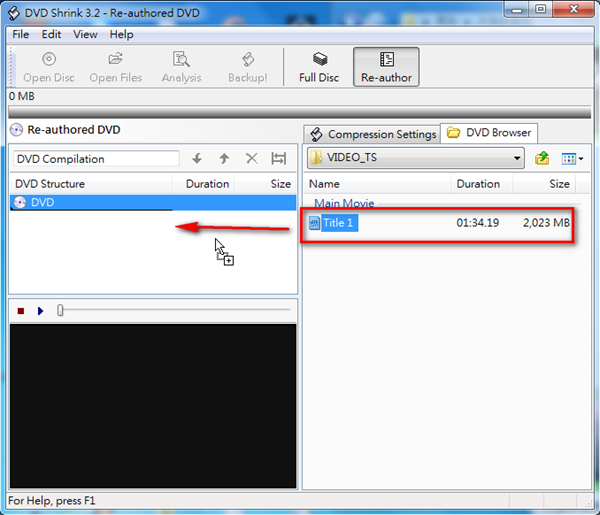This screenshot has width=600, height=515.
Task: Play the video preview
Action: click(41, 311)
